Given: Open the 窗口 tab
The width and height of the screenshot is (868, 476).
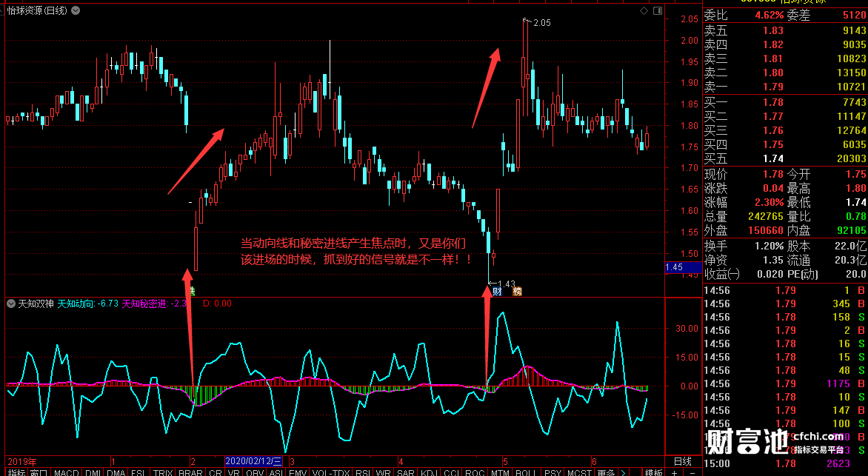Looking at the screenshot, I should 39,473.
